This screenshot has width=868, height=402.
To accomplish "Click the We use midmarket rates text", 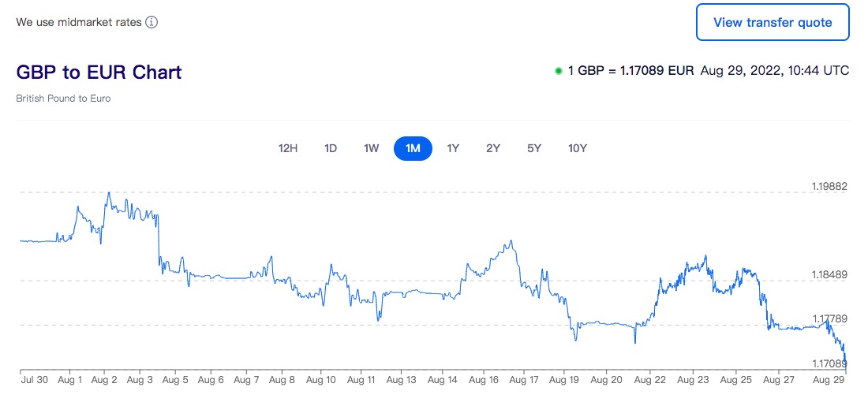I will [x=79, y=23].
